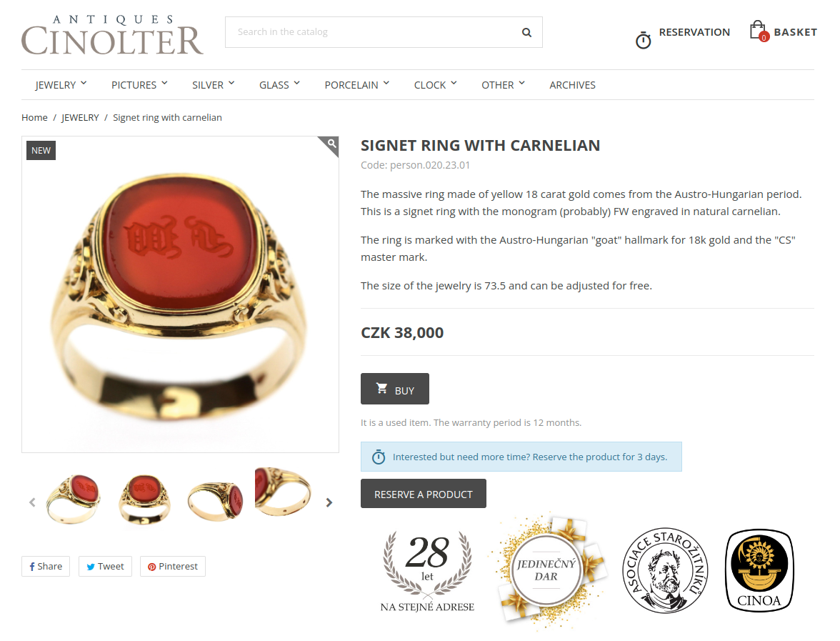Open the Basket bag icon
The height and width of the screenshot is (641, 840).
pyautogui.click(x=759, y=31)
